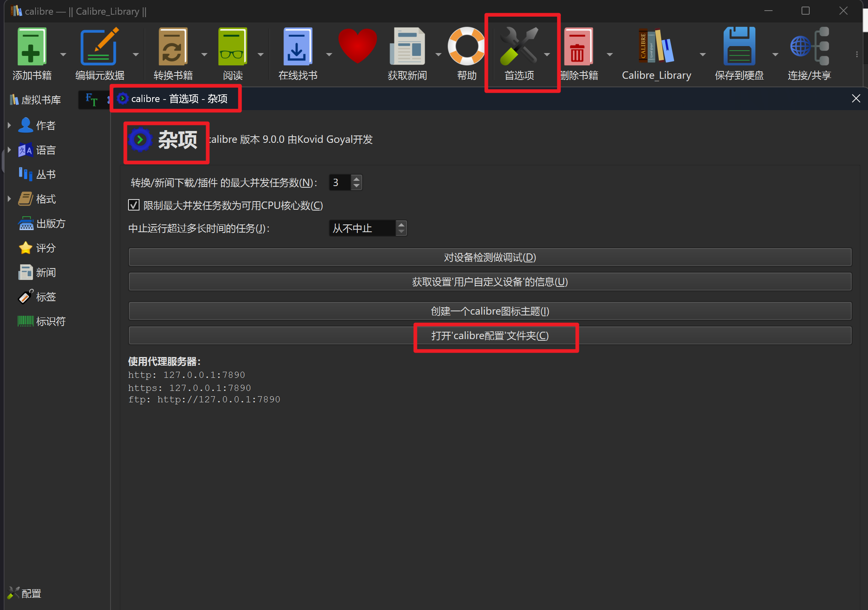This screenshot has width=868, height=610.
Task: Click 对设备检测做调试 button
Action: pos(489,257)
